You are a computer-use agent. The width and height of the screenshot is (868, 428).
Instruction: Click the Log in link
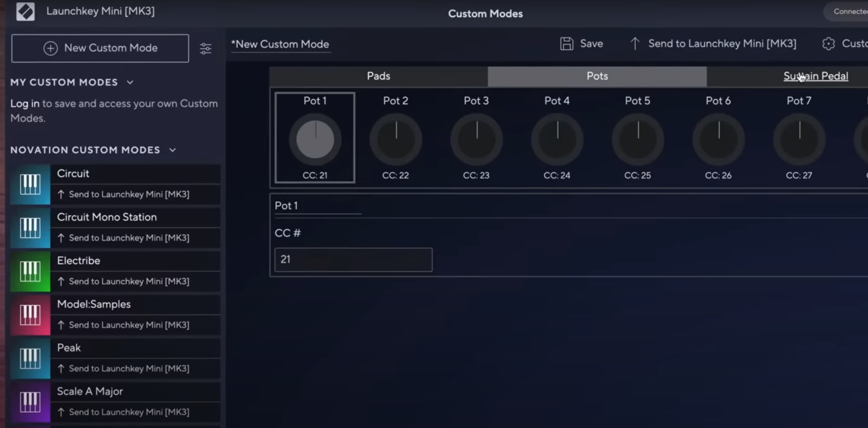tap(25, 104)
